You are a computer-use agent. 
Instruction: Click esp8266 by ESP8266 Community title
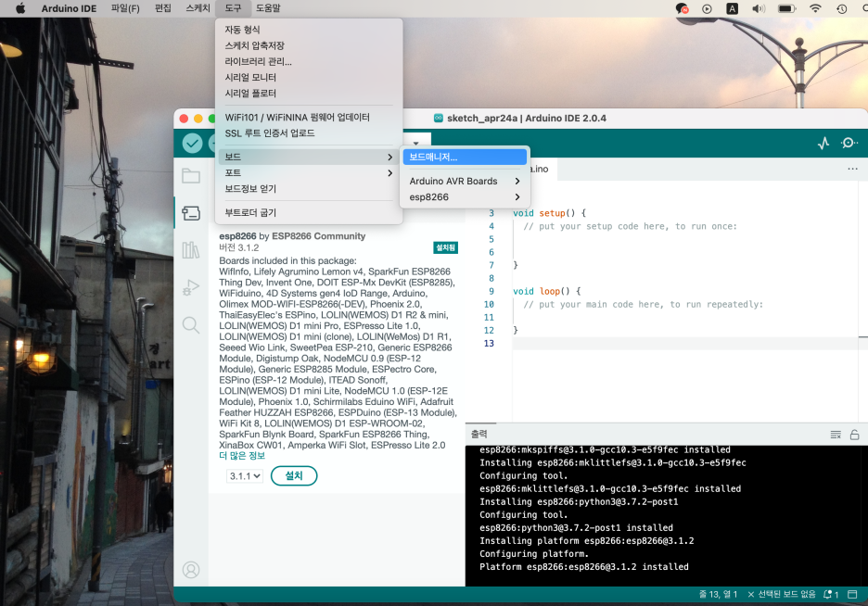292,236
